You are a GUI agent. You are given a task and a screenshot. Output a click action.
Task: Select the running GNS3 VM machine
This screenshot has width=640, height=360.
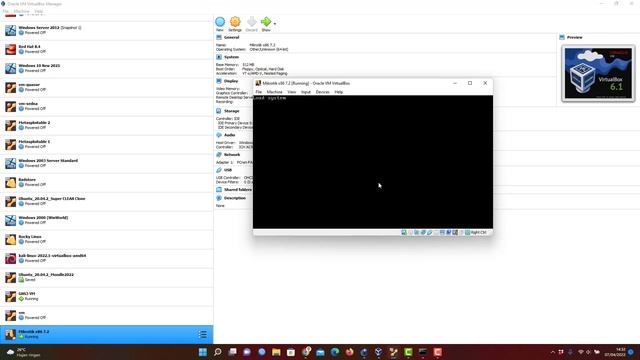tap(107, 296)
